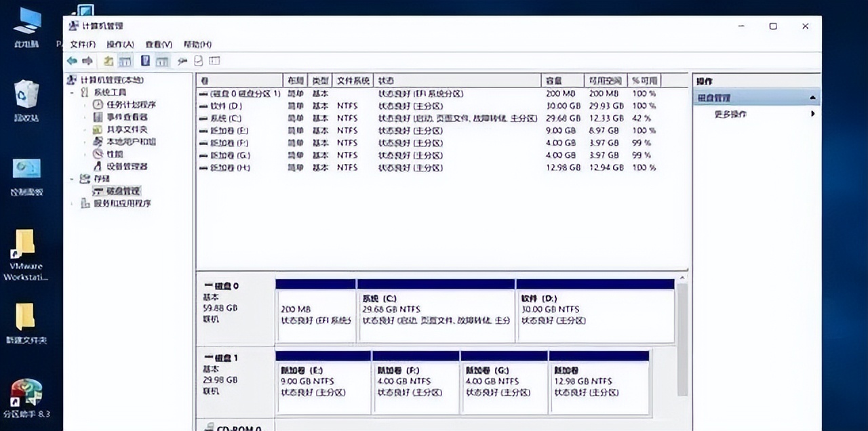Open the 回收站 Recycle Bin desktop icon
This screenshot has height=431, width=868.
click(26, 100)
